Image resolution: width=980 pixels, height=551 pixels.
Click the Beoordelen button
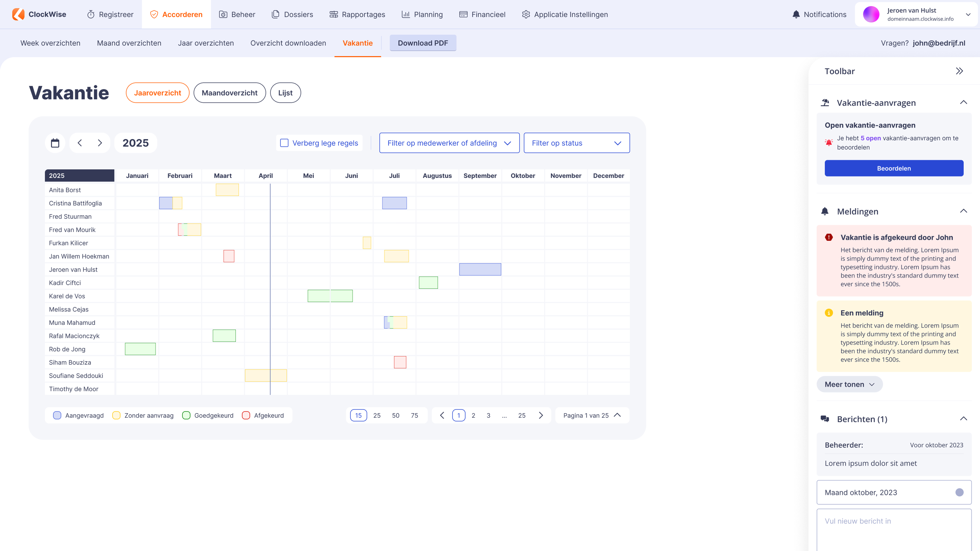coord(894,168)
